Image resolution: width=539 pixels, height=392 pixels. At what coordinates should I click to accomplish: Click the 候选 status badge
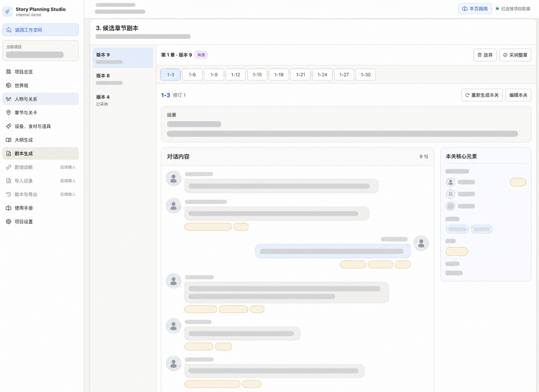pos(201,55)
